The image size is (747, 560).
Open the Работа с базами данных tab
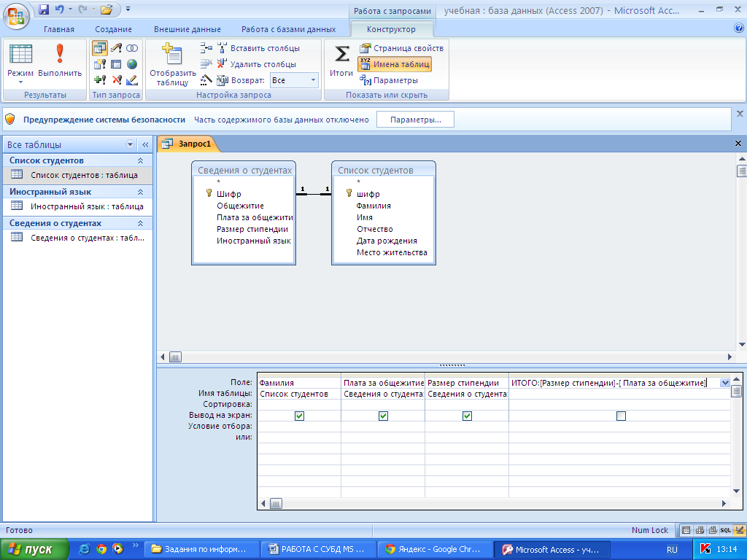point(288,29)
